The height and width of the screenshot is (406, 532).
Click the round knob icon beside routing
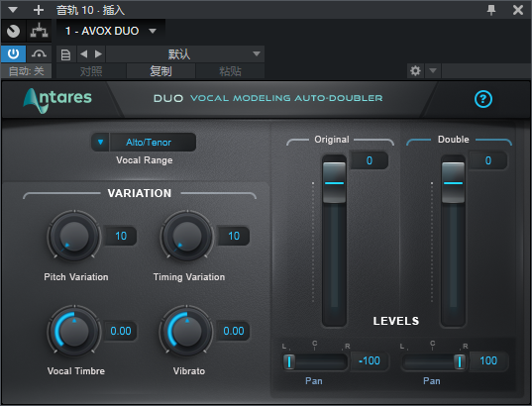click(x=14, y=32)
